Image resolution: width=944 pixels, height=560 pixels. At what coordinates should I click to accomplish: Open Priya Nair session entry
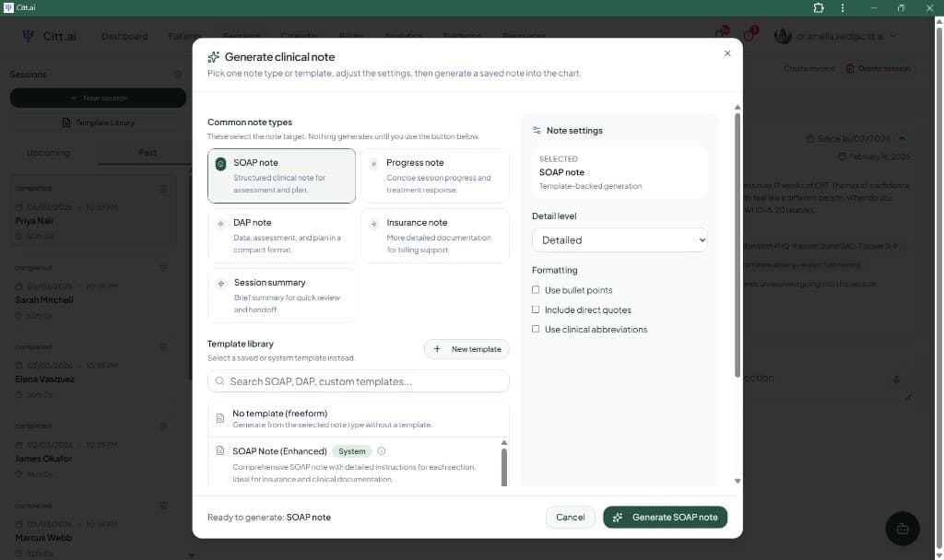(x=93, y=212)
